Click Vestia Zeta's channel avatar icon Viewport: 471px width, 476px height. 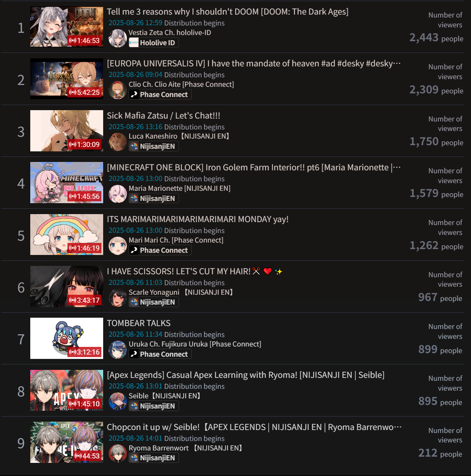[x=118, y=38]
